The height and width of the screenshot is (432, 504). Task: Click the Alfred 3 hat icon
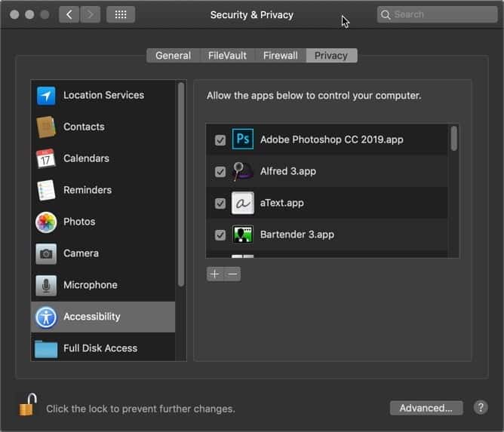tap(243, 171)
